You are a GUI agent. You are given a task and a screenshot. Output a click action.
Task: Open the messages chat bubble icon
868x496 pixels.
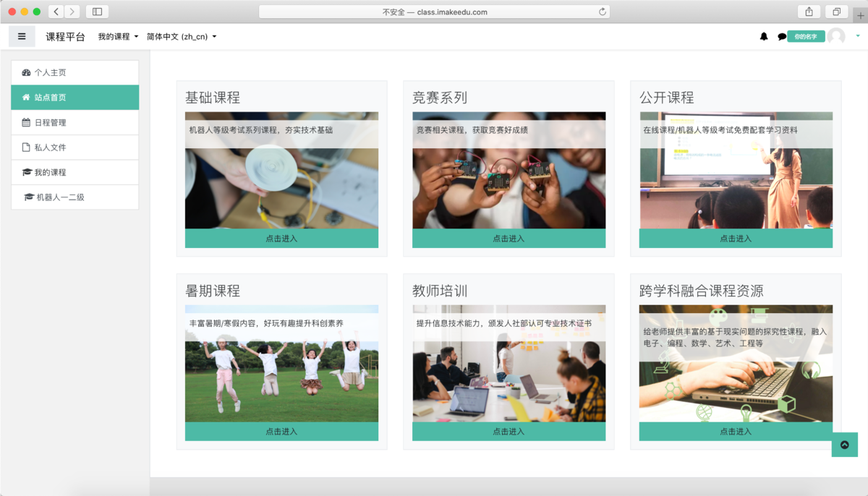pyautogui.click(x=782, y=37)
